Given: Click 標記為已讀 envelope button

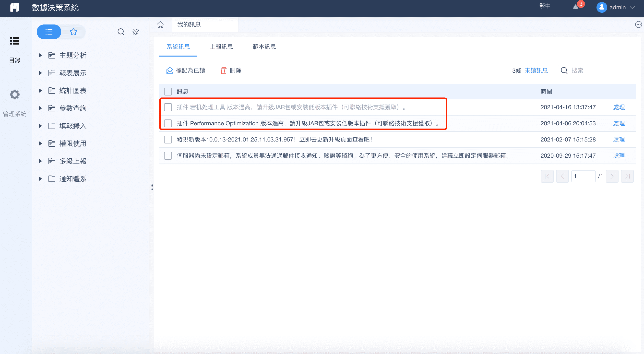Looking at the screenshot, I should pyautogui.click(x=186, y=71).
